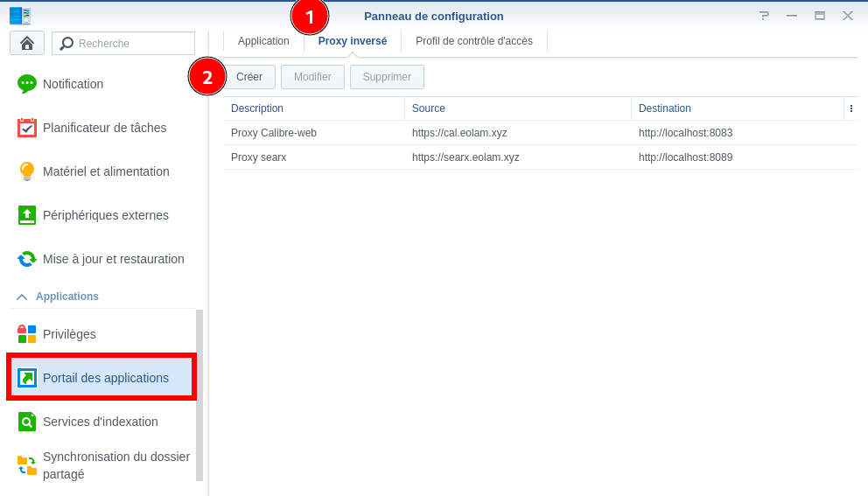Click the Créer button
This screenshot has height=496, width=868.
(x=249, y=77)
